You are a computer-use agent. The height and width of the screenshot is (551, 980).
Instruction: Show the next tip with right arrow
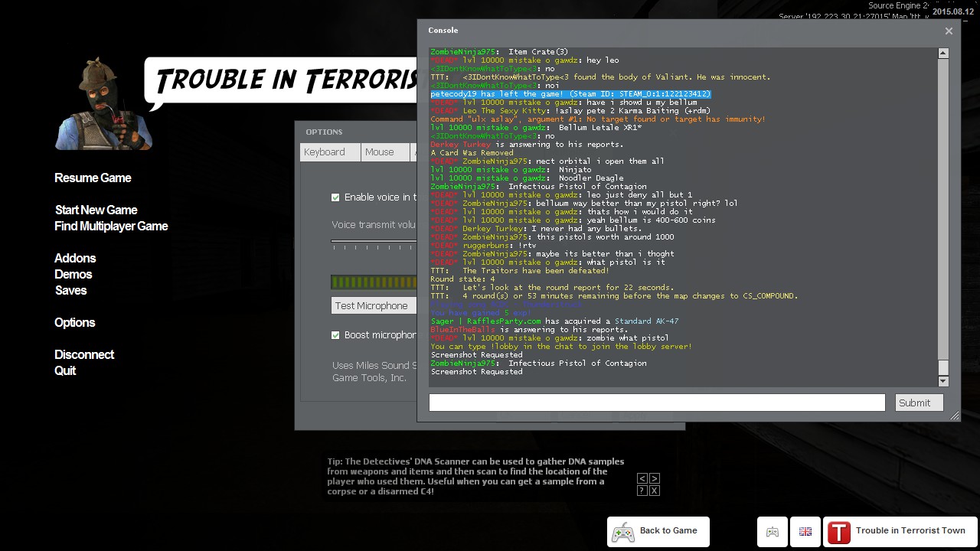(x=654, y=478)
